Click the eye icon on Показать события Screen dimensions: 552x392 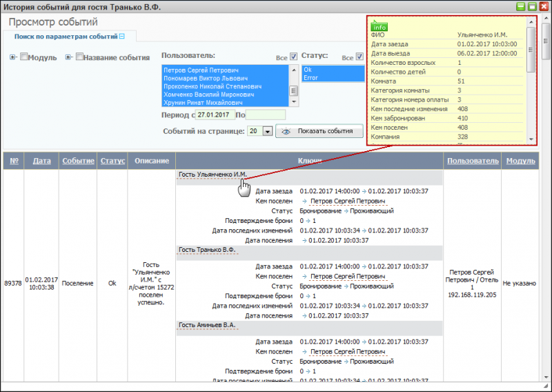pos(286,131)
